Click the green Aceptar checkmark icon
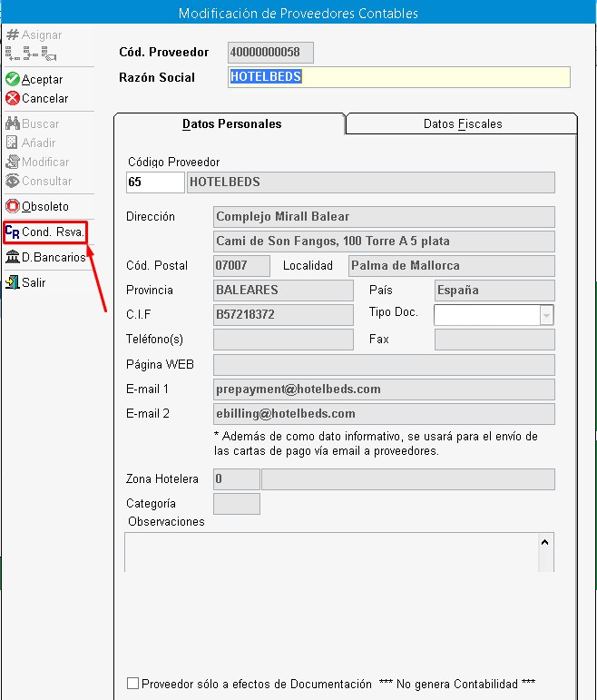 click(13, 80)
